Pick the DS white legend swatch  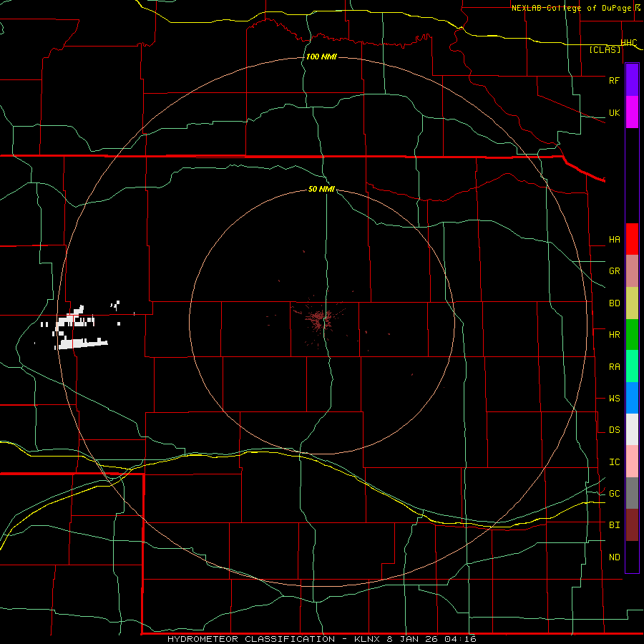click(632, 429)
